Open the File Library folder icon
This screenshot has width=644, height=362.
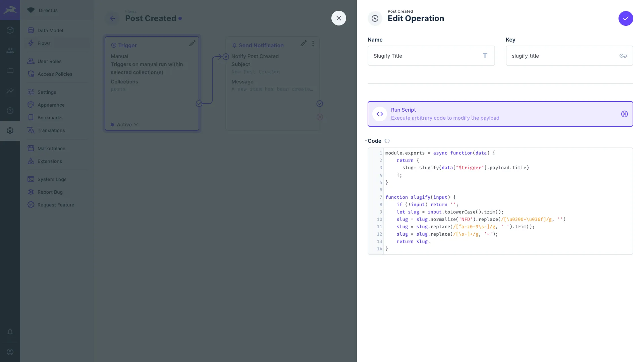point(10,70)
